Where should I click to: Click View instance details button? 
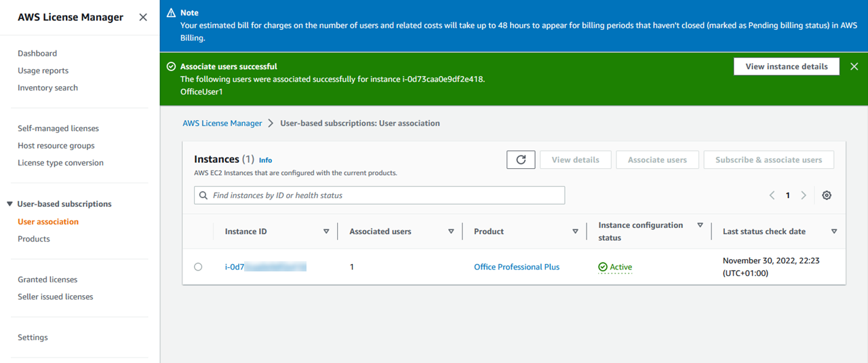point(787,66)
